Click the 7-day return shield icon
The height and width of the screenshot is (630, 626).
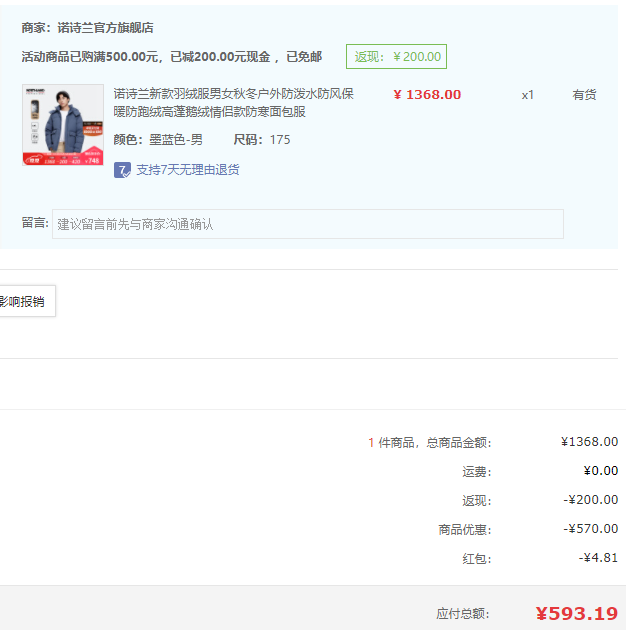(x=122, y=170)
